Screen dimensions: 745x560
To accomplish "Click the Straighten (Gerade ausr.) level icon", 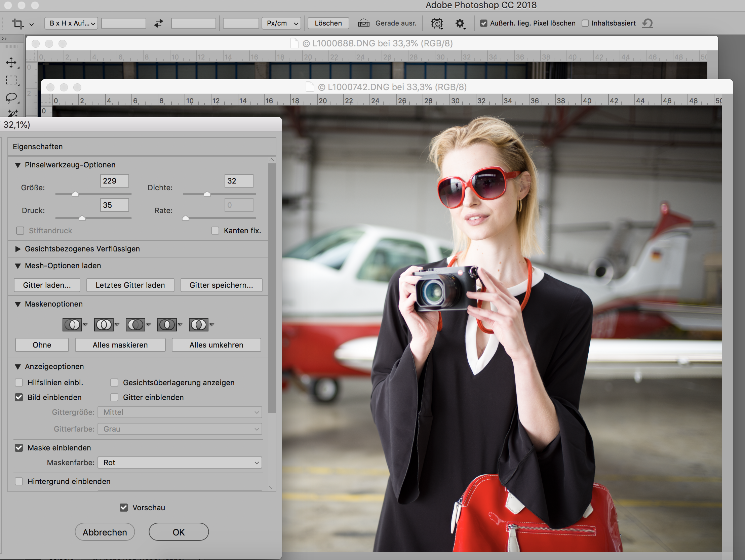I will click(x=363, y=23).
